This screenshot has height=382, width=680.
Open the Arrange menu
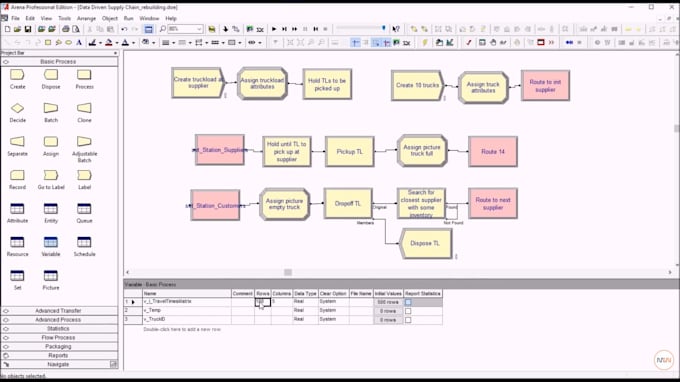tap(86, 18)
